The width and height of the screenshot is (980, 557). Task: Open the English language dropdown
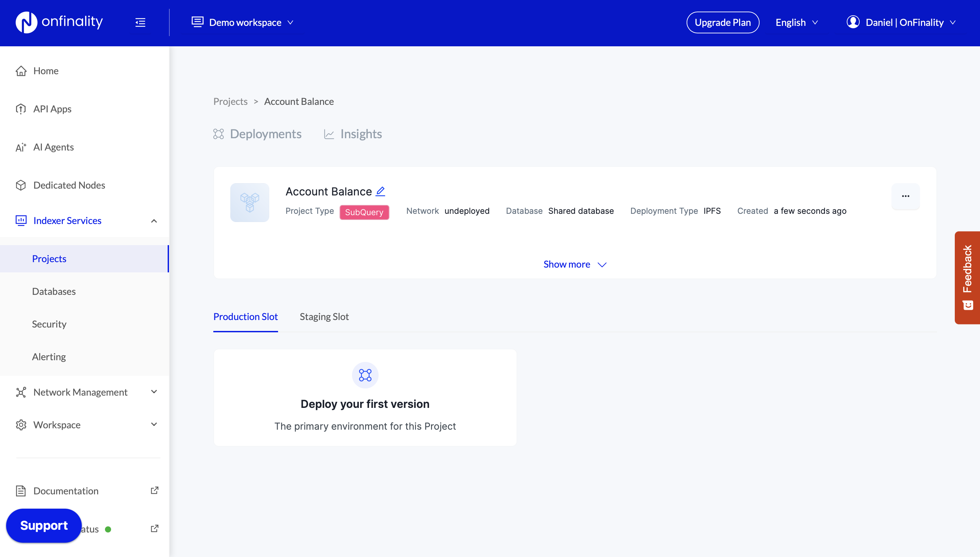pyautogui.click(x=797, y=22)
